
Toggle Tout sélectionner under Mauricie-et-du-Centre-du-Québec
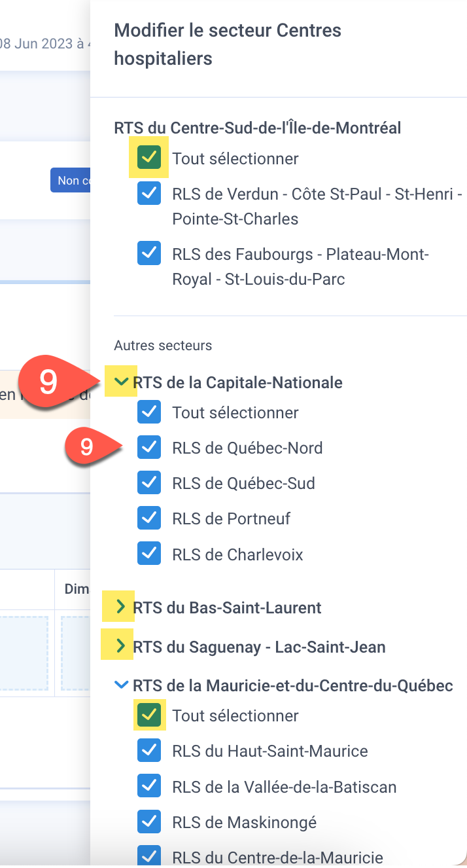[x=150, y=715]
